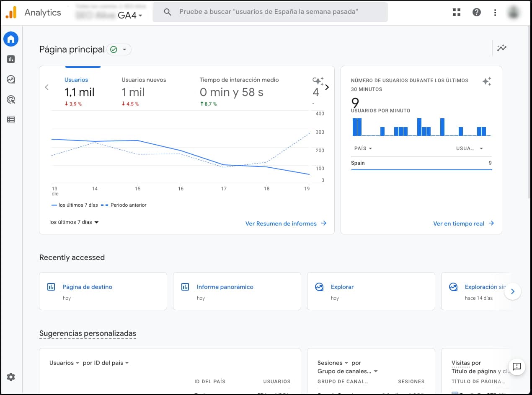
Task: Click the '0 min y 58 s' value
Action: pyautogui.click(x=232, y=92)
